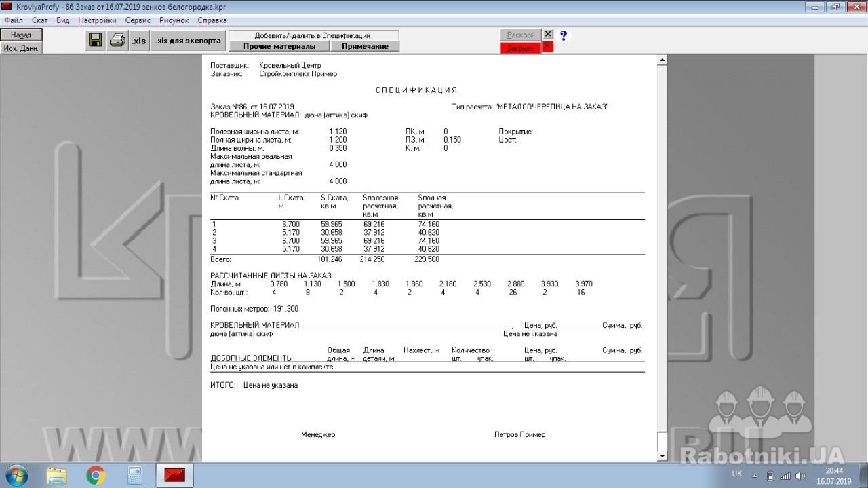Click the quantity value 26
This screenshot has height=488, width=868.
pos(513,292)
